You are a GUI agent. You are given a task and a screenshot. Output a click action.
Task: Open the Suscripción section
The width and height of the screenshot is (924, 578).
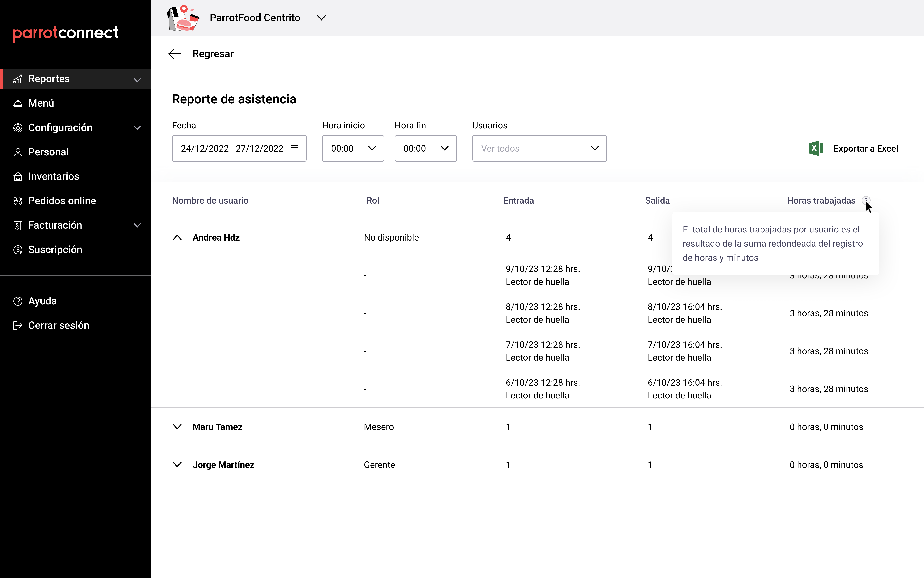pos(55,250)
